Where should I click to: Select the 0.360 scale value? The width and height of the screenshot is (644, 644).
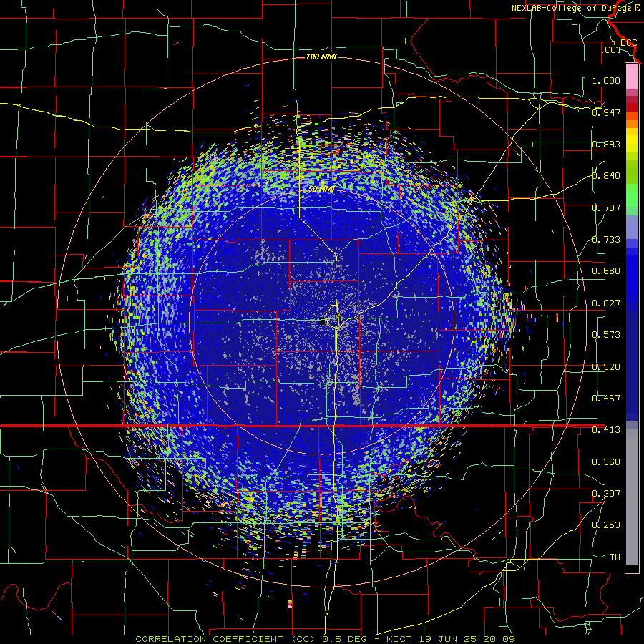coord(606,462)
